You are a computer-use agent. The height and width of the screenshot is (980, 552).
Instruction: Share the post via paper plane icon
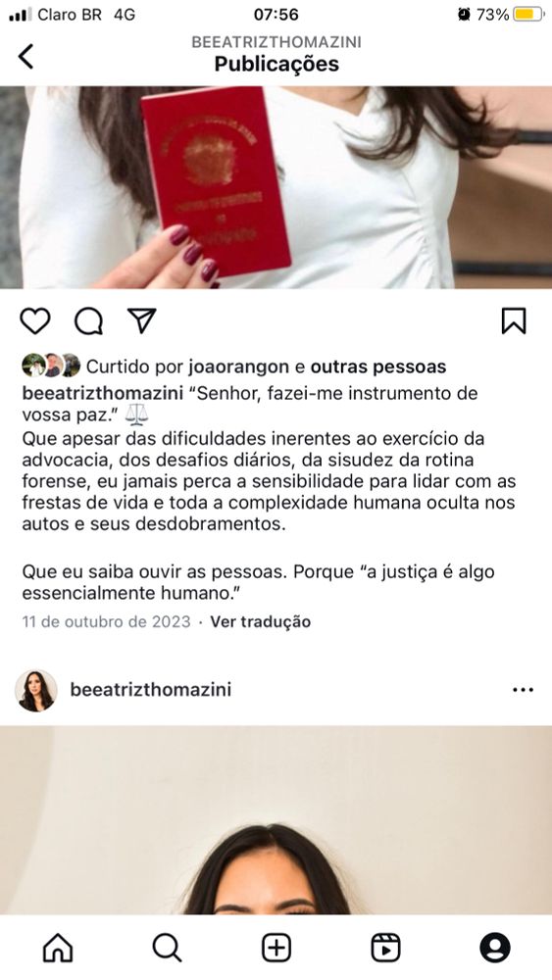(x=141, y=321)
